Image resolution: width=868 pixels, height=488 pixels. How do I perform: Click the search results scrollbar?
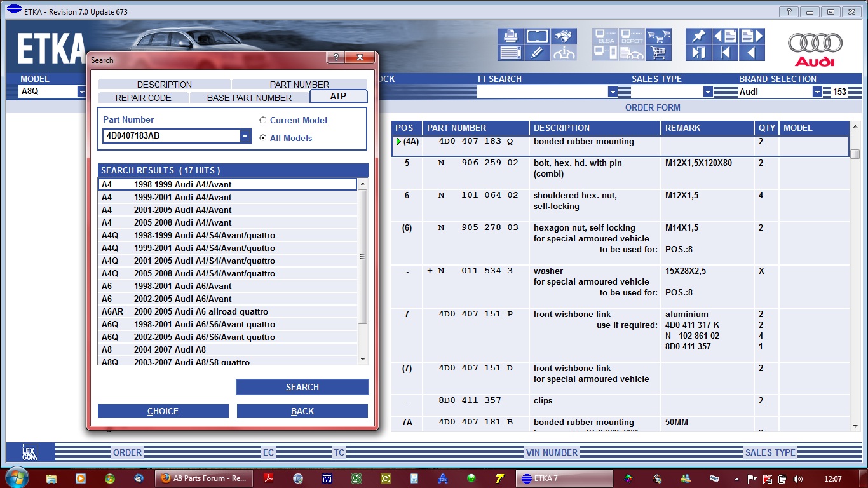pyautogui.click(x=363, y=257)
